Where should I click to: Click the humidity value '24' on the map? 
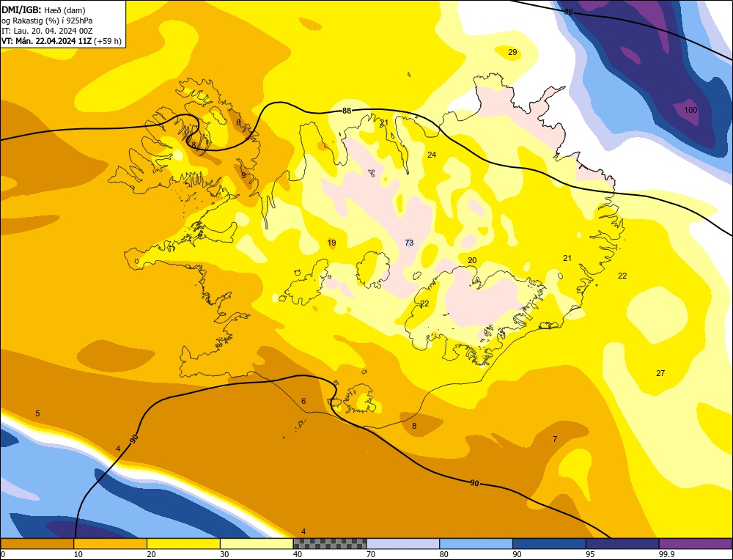tap(432, 155)
